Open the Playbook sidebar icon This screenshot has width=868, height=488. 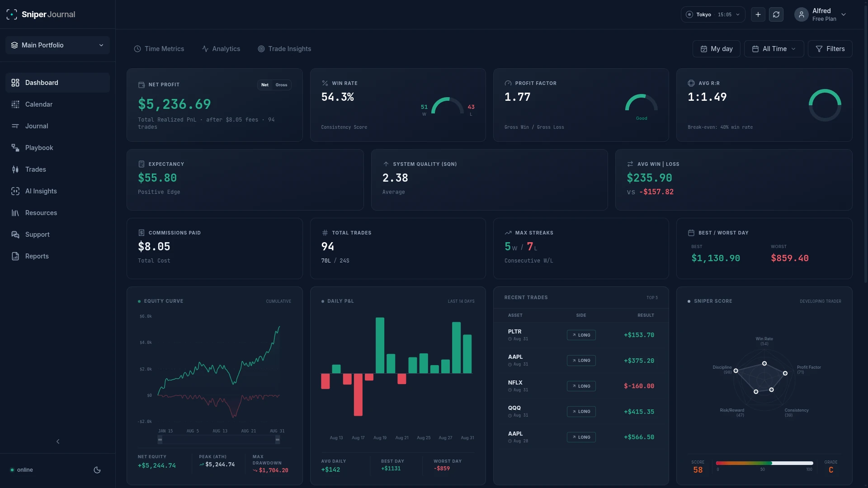point(15,148)
